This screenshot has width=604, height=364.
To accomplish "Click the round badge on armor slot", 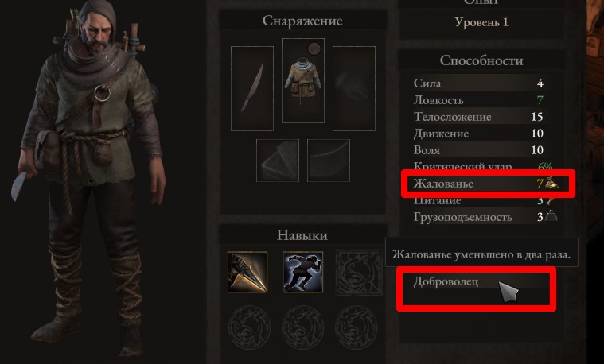I will click(314, 48).
